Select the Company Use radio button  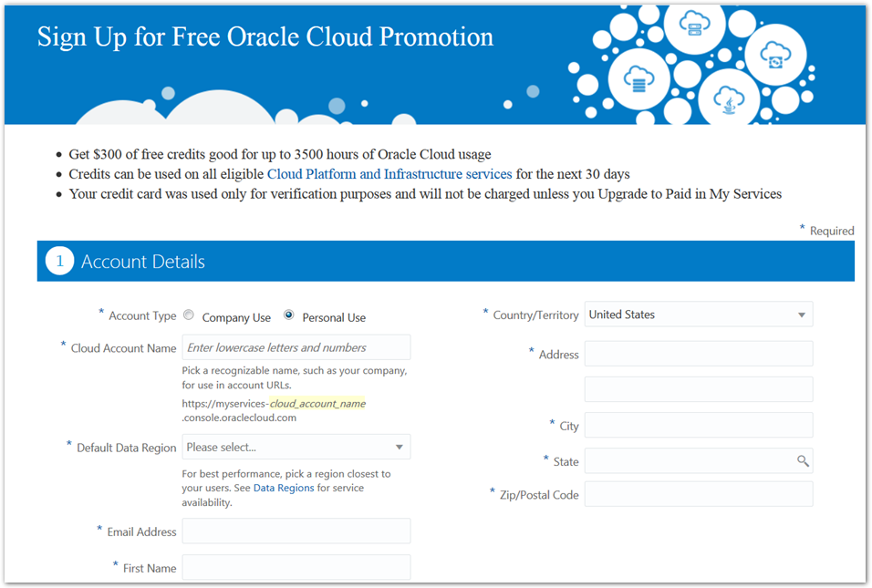(x=189, y=315)
